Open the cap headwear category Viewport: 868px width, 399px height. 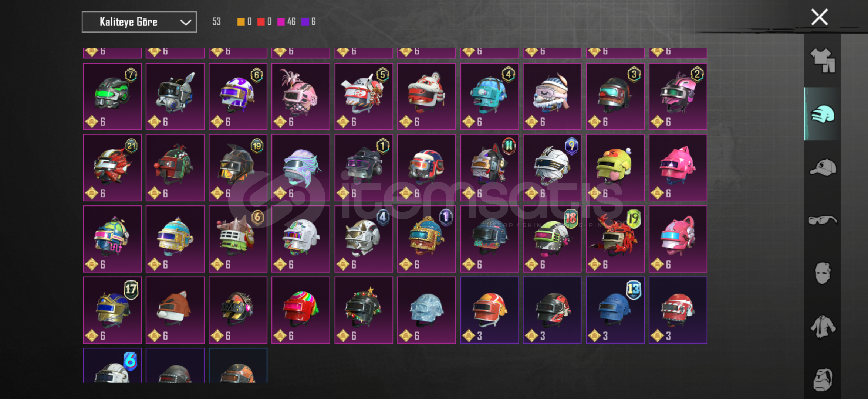[x=823, y=167]
